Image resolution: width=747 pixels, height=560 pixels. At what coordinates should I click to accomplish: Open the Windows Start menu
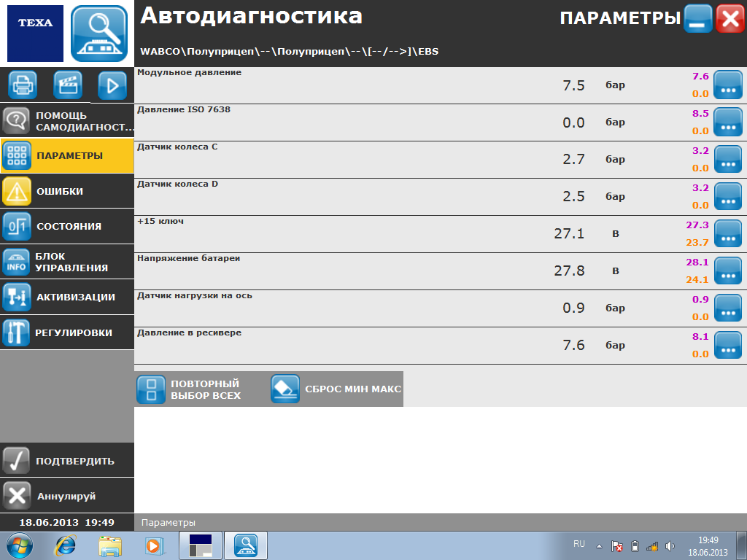[20, 545]
